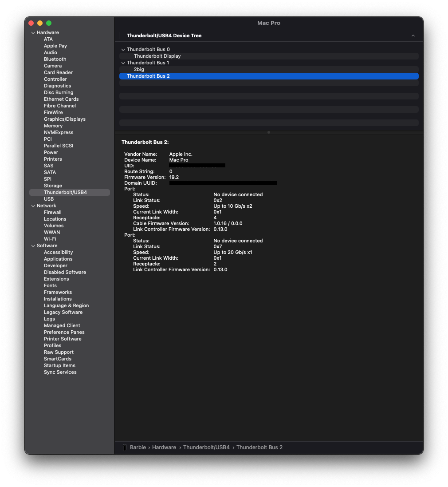Click Thunderbolt/USB4 in the bottom path bar
The height and width of the screenshot is (487, 448).
[x=206, y=447]
